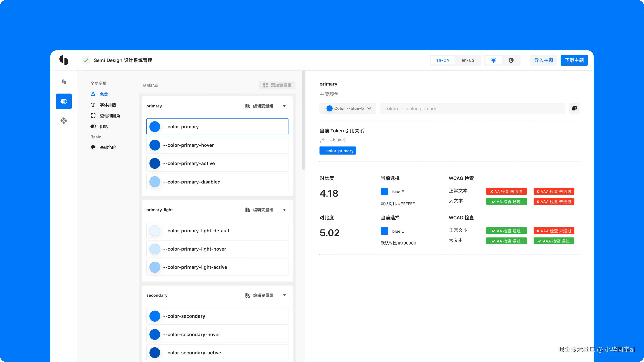The width and height of the screenshot is (644, 362).
Task: Select the --color-primary-hover color swatch
Action: click(x=155, y=145)
